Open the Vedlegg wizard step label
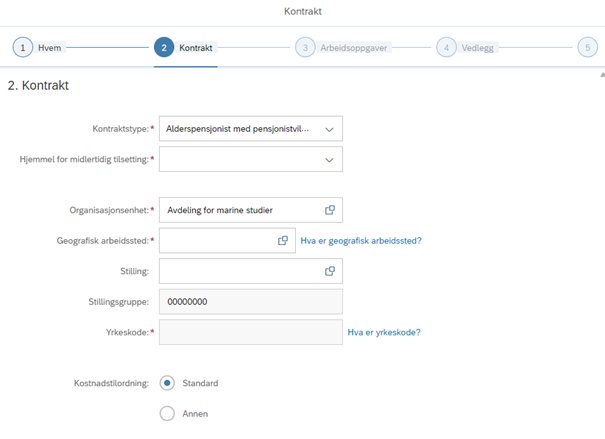Screen dimensions: 605x439 tap(478, 48)
